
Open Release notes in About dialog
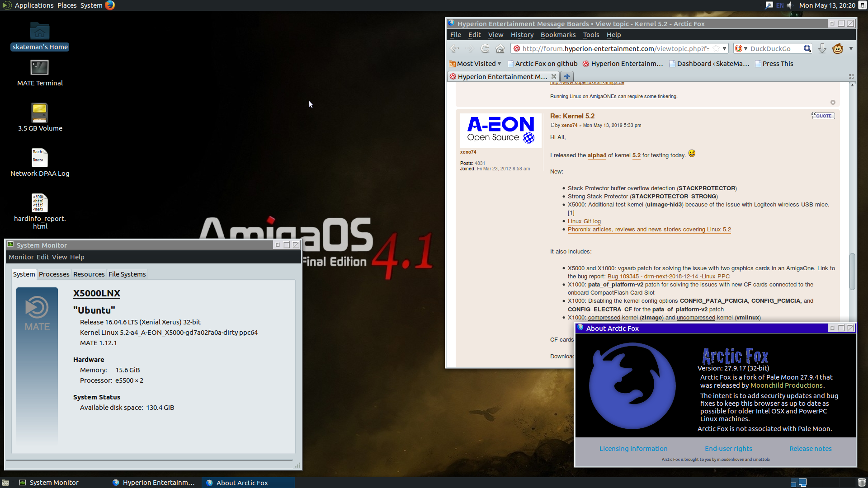pyautogui.click(x=810, y=449)
